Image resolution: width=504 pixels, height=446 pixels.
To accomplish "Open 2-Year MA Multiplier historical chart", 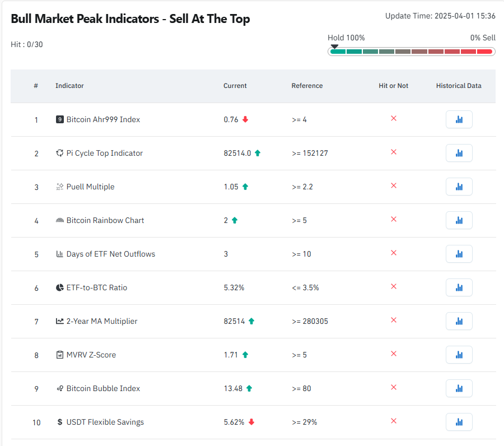I will point(459,321).
